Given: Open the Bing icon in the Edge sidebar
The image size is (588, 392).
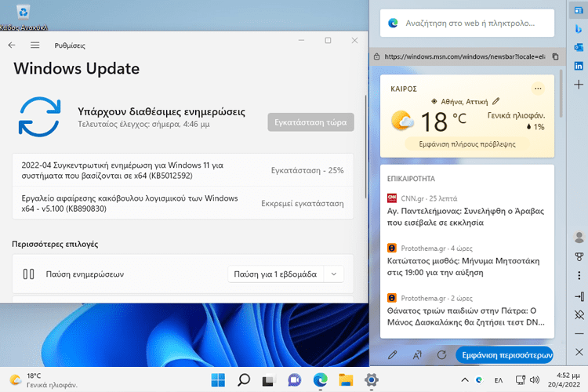Looking at the screenshot, I should point(579,28).
